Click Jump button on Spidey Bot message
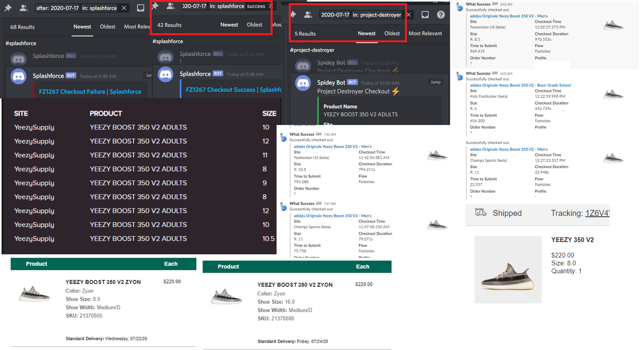Screen dimensions: 644x350 pos(435,82)
